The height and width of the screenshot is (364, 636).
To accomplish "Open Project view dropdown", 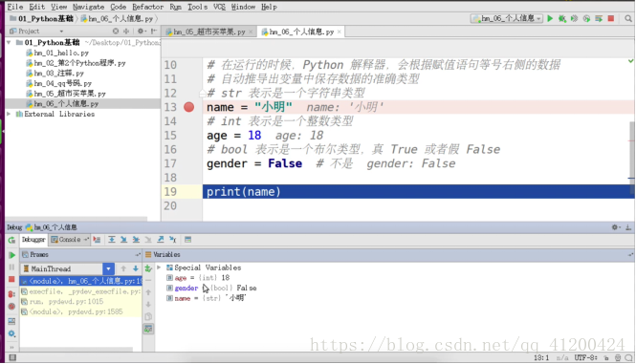I will pyautogui.click(x=61, y=32).
